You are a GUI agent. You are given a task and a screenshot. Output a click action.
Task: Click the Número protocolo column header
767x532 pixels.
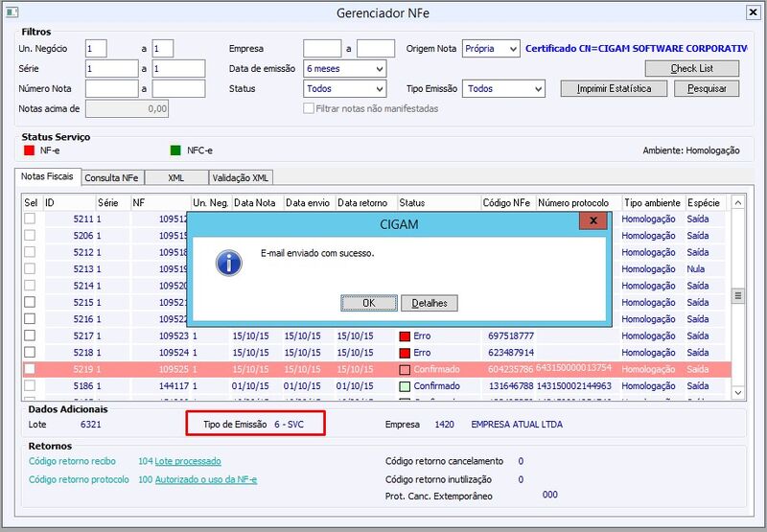click(x=579, y=202)
